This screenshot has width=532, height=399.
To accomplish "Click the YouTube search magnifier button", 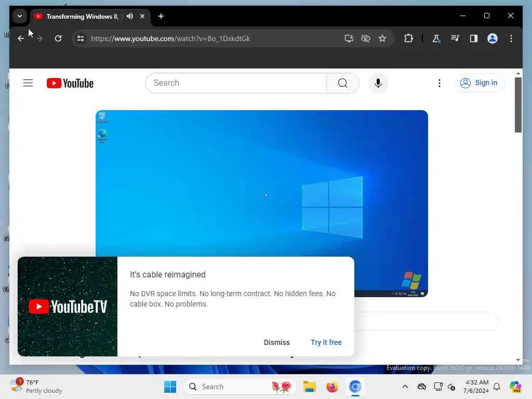I will pyautogui.click(x=343, y=83).
